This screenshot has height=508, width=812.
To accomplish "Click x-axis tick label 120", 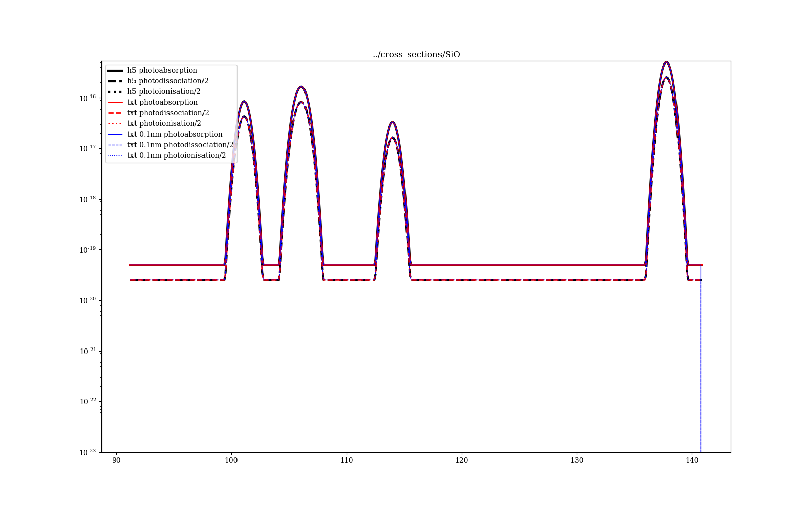I will pyautogui.click(x=462, y=460).
